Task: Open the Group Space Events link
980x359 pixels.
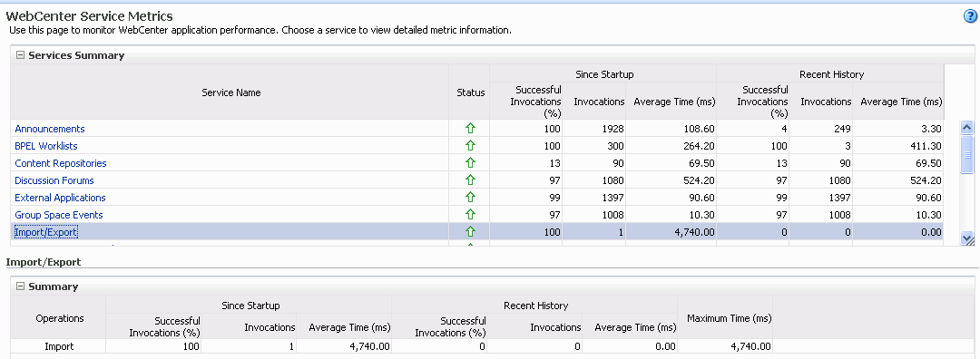Action: (x=59, y=215)
